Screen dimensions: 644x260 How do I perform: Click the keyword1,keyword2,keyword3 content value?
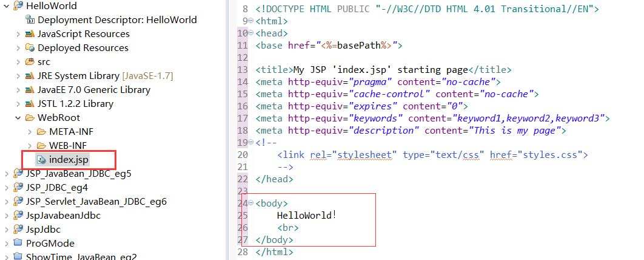pyautogui.click(x=528, y=118)
